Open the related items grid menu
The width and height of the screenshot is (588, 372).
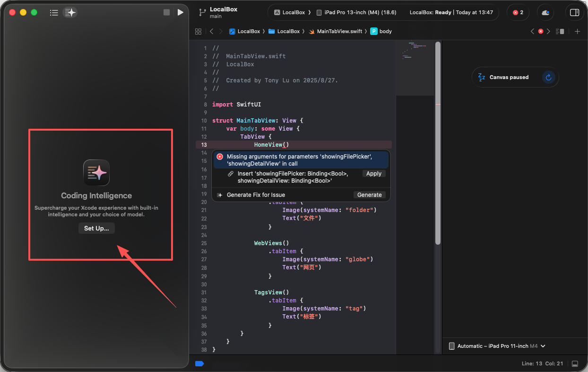[x=198, y=31]
